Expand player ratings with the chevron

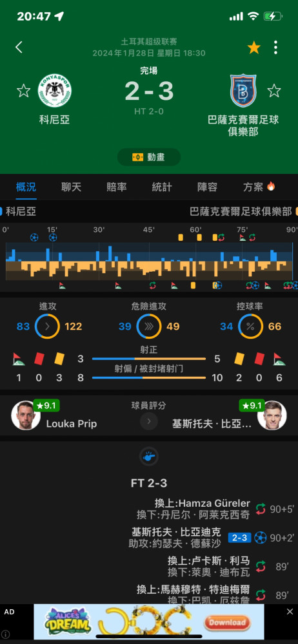click(x=149, y=421)
